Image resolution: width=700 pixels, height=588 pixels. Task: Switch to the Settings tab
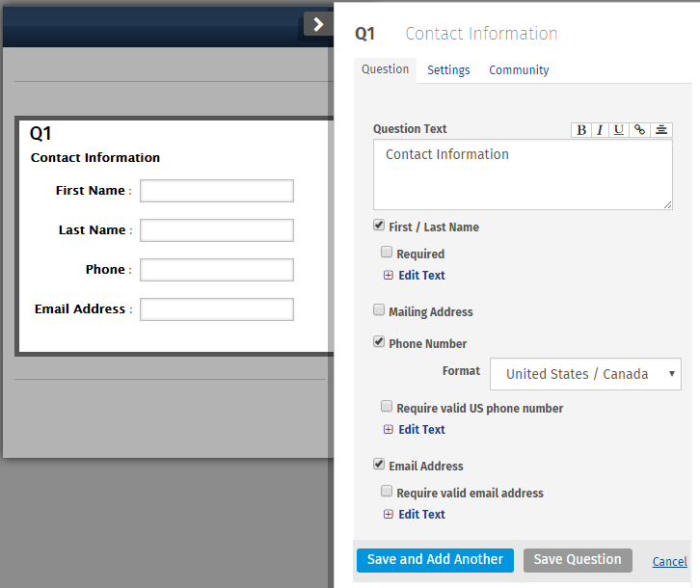[448, 70]
